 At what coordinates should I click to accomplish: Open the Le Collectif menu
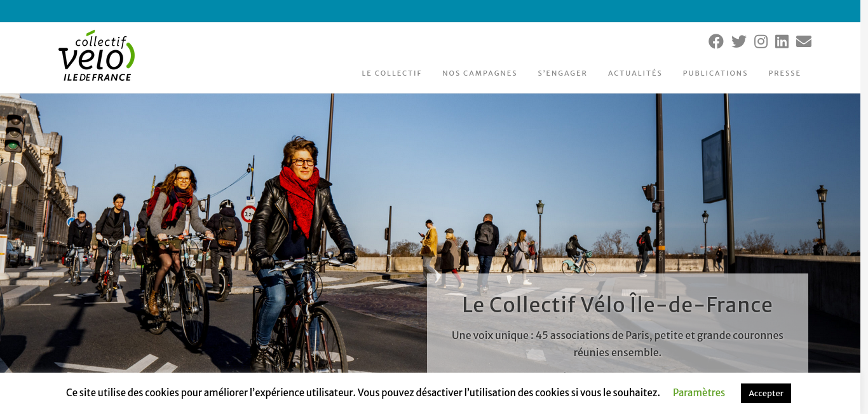click(x=391, y=73)
